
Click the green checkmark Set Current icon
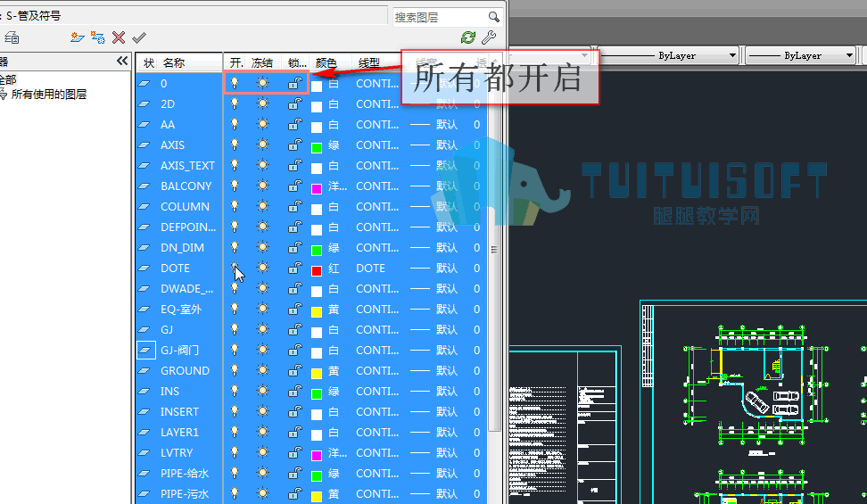point(139,37)
